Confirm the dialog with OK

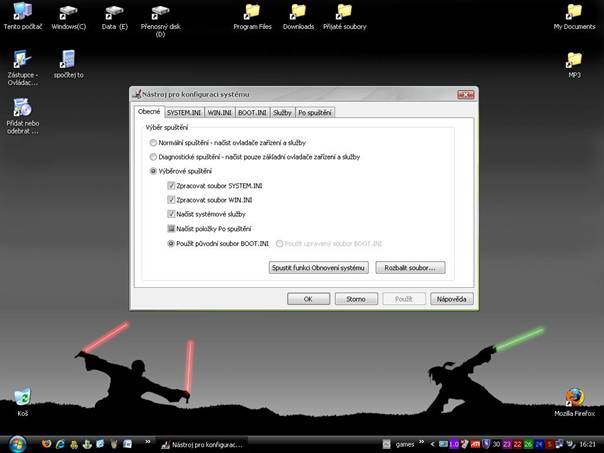[308, 299]
